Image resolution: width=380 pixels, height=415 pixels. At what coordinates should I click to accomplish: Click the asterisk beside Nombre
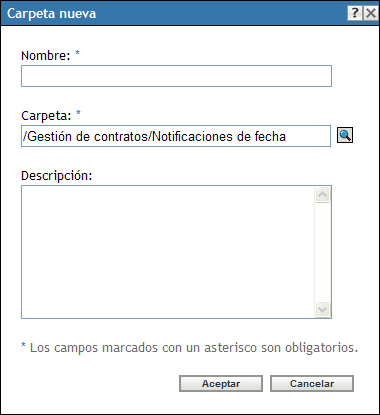77,53
